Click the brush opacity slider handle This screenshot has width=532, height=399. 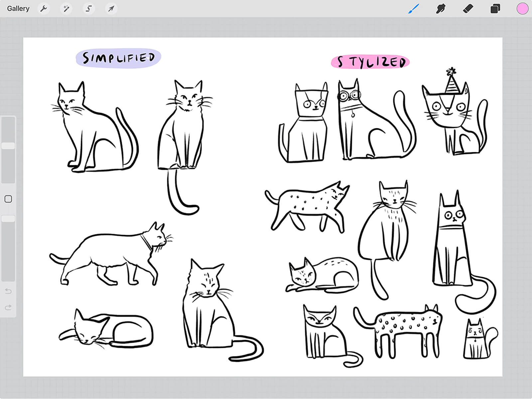(x=8, y=218)
